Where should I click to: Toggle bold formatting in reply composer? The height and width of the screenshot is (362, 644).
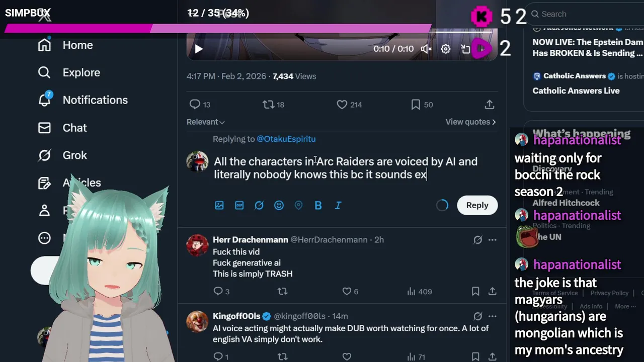pos(318,205)
